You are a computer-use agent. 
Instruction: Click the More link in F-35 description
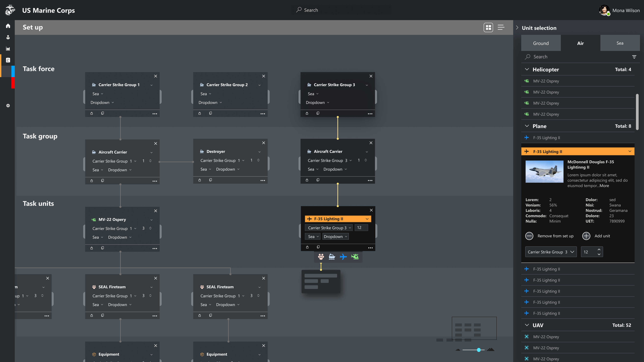604,186
